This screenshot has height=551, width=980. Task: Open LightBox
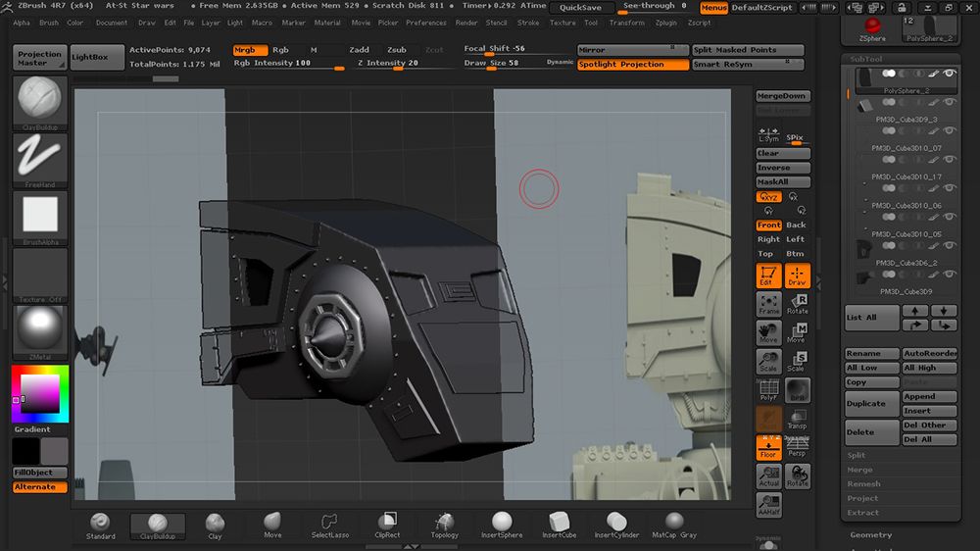(97, 58)
